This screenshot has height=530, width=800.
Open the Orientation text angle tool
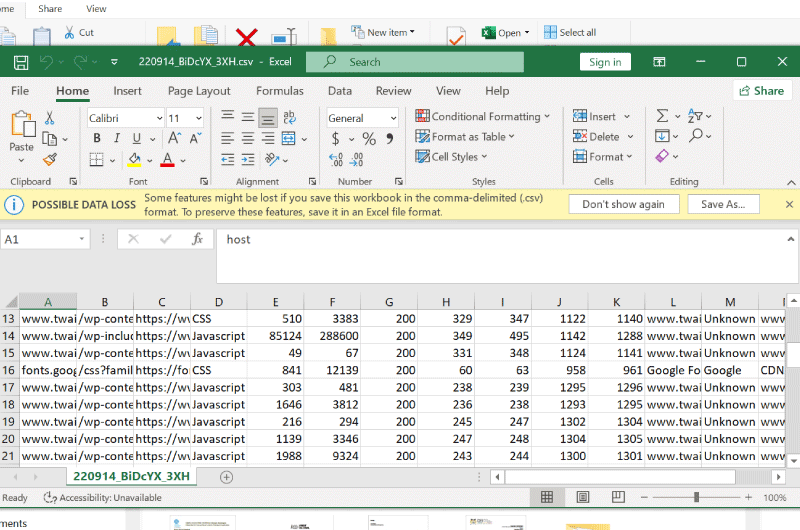pyautogui.click(x=272, y=160)
